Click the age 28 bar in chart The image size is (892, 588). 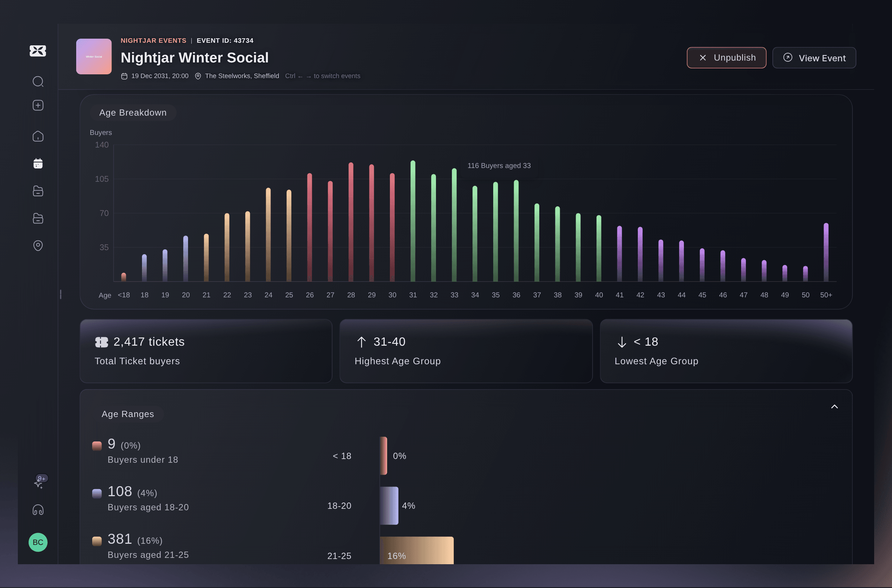(x=351, y=222)
